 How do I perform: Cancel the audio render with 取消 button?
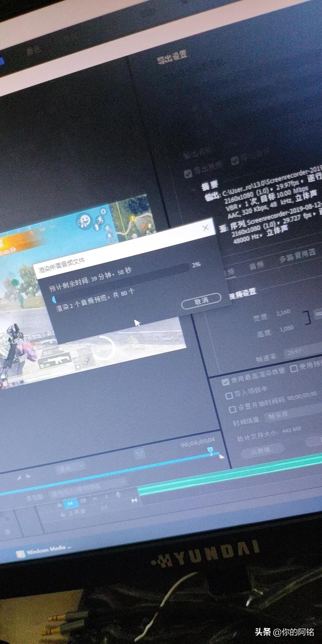(x=201, y=301)
